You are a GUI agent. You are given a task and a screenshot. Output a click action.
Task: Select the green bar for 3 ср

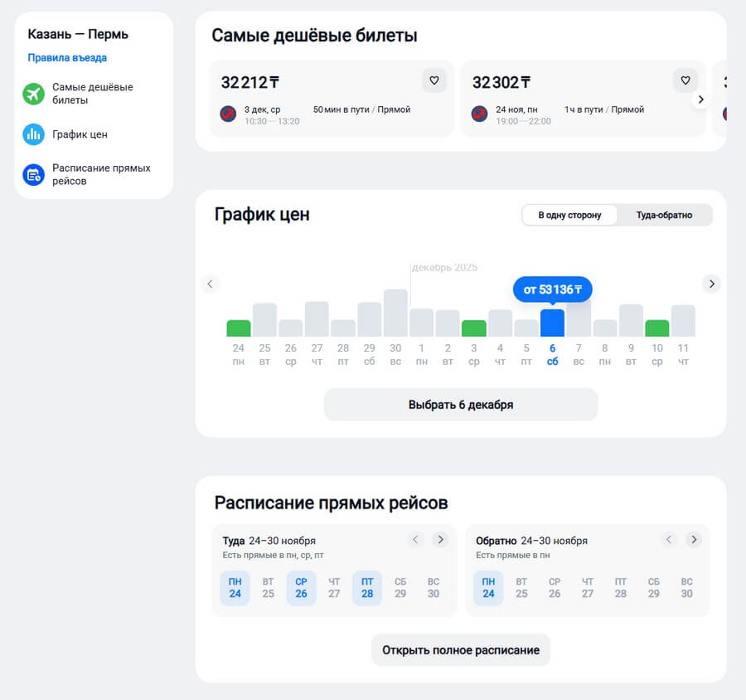[x=474, y=328]
